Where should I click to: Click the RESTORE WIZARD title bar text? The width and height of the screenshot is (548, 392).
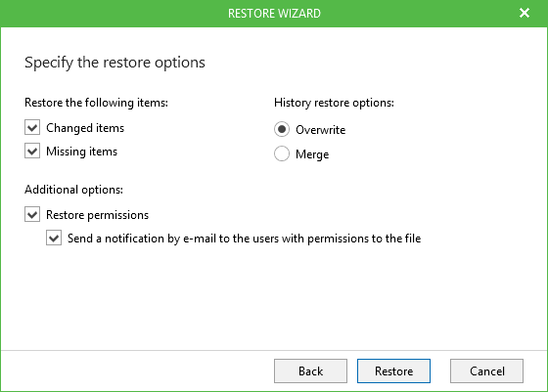point(274,14)
